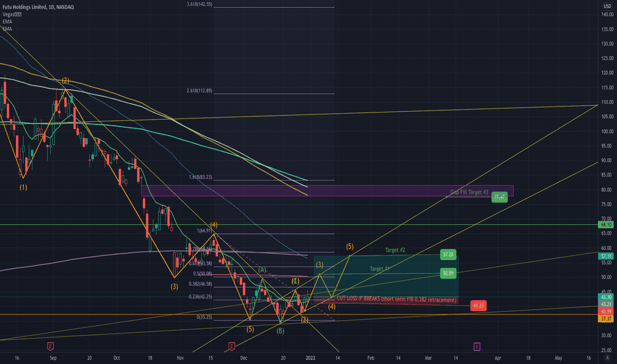Viewport: 617px width, 364px height.
Task: Select the EMA label directly under Vegas
Action: tap(7, 22)
